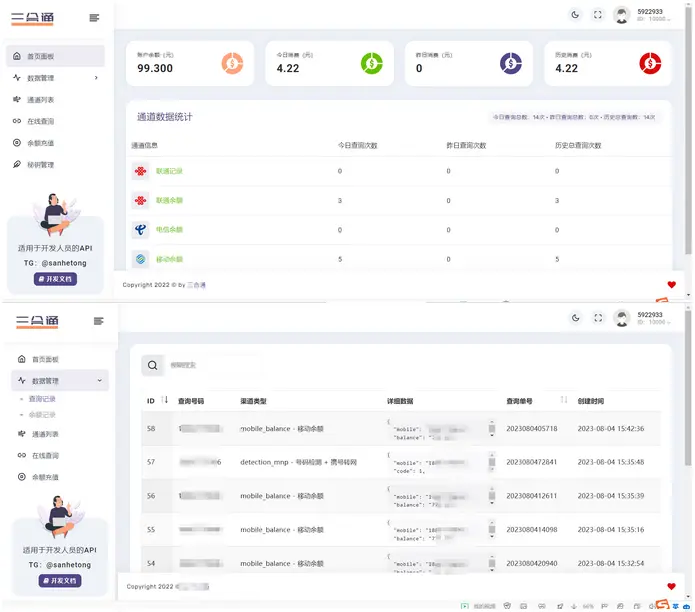Toggle fullscreen icon in lower records view header
The height and width of the screenshot is (612, 695).
598,318
